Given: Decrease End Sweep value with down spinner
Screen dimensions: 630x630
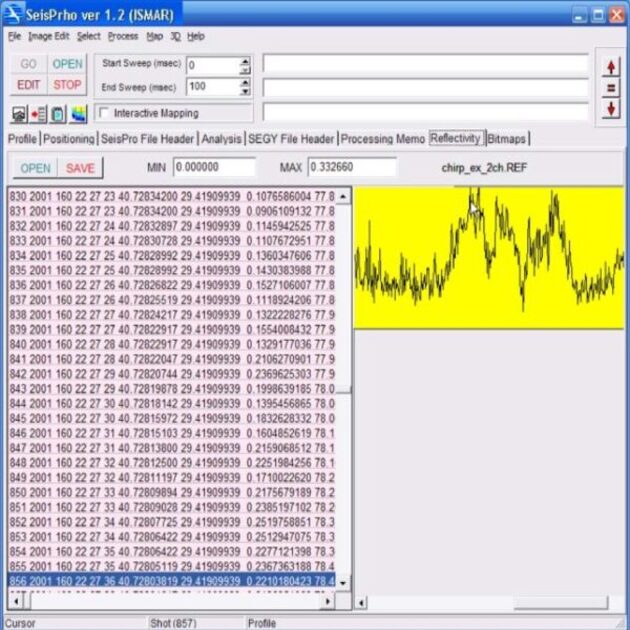Looking at the screenshot, I should click(245, 91).
